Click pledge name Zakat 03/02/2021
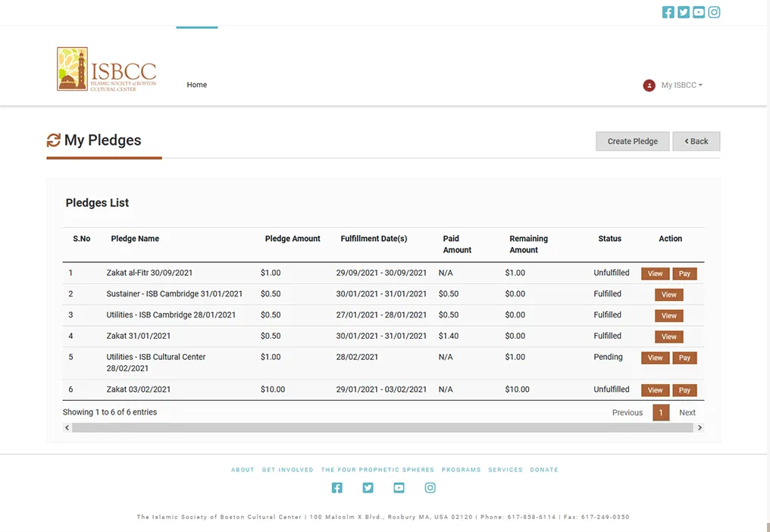The width and height of the screenshot is (770, 532). click(x=139, y=390)
